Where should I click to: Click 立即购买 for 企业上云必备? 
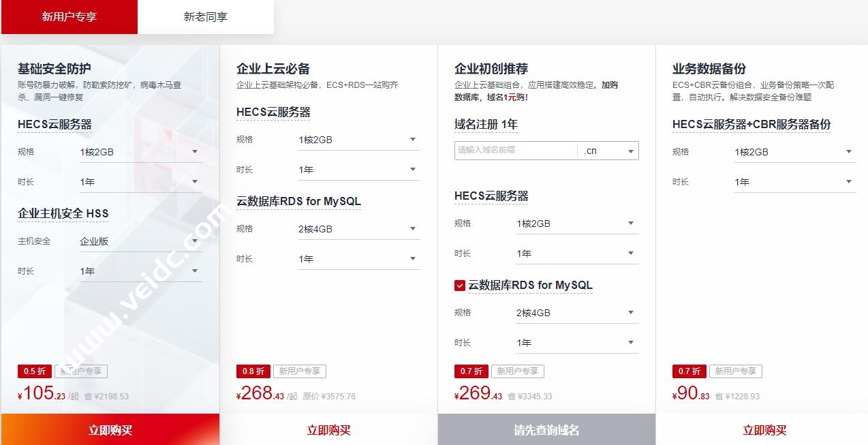tap(328, 430)
